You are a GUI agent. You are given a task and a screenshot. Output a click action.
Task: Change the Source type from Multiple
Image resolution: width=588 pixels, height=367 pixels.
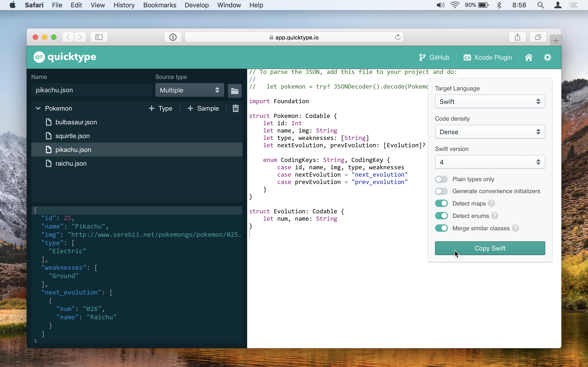[x=189, y=90]
